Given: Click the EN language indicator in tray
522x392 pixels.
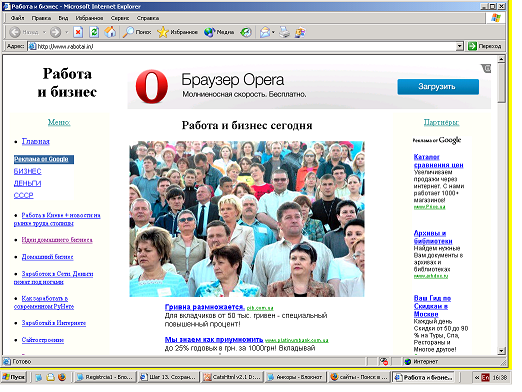Looking at the screenshot, I should [485, 377].
